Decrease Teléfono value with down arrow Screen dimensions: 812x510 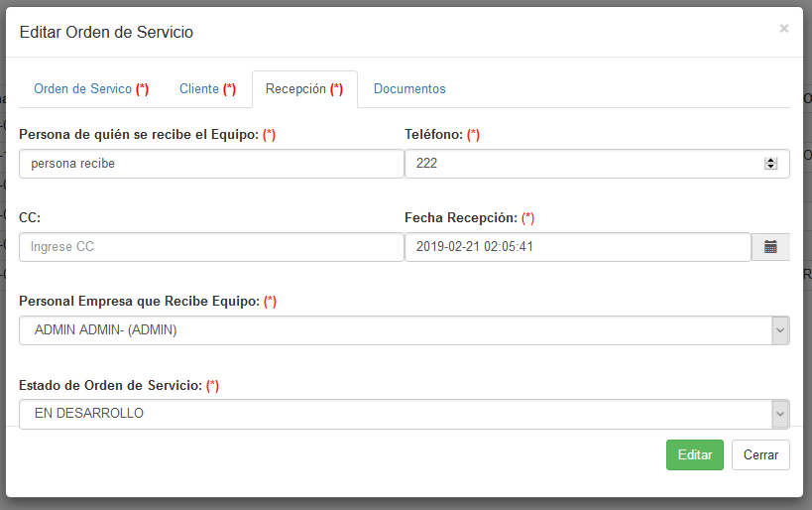770,168
